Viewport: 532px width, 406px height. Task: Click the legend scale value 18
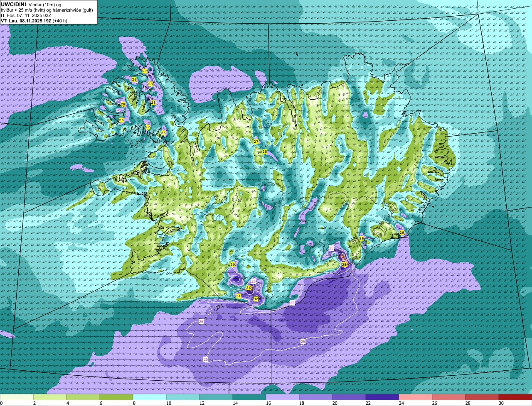coord(301,403)
